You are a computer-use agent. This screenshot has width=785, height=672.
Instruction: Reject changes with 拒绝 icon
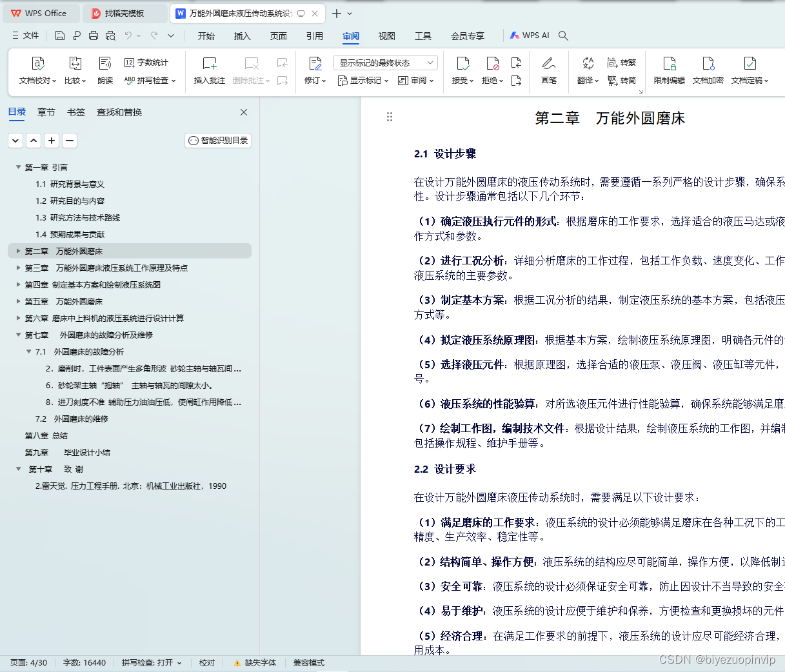point(492,63)
